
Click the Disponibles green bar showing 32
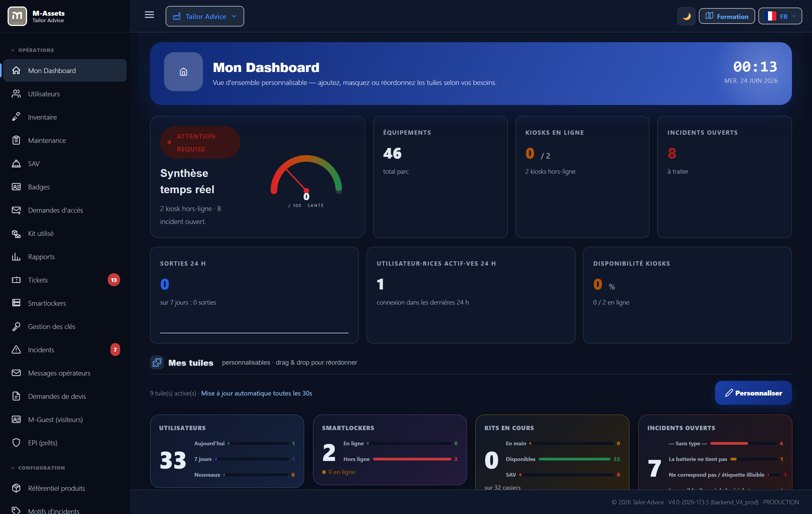tap(575, 459)
